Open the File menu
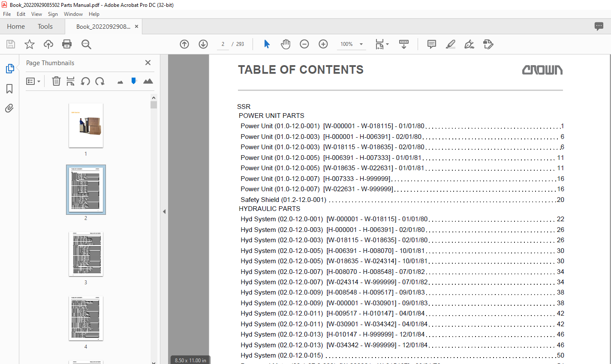Image resolution: width=611 pixels, height=364 pixels. pos(7,14)
